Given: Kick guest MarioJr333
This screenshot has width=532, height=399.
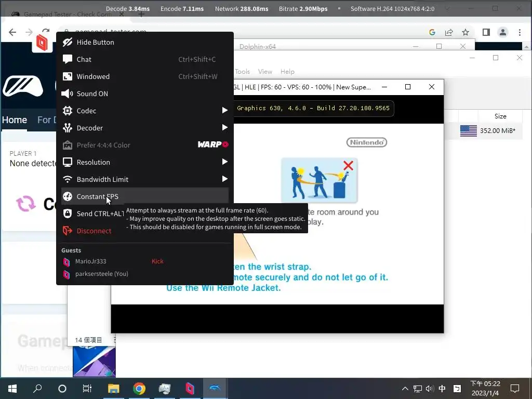Looking at the screenshot, I should 157,261.
